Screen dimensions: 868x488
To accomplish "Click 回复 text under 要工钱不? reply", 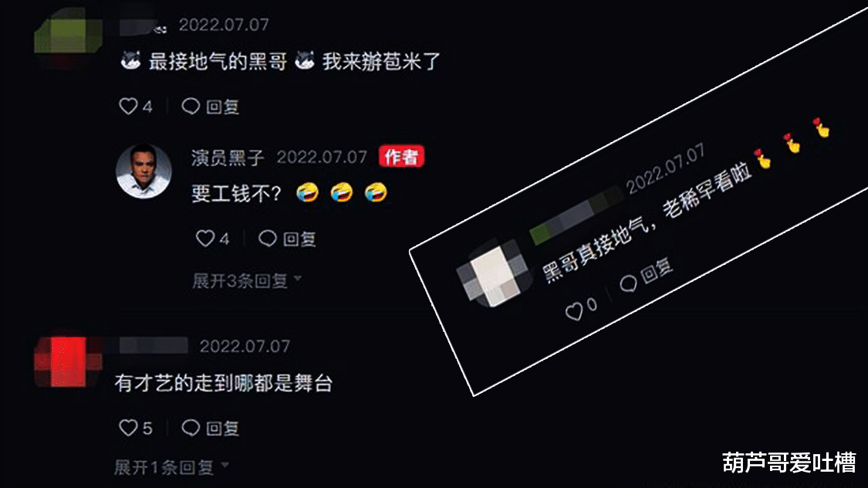I will click(x=299, y=239).
